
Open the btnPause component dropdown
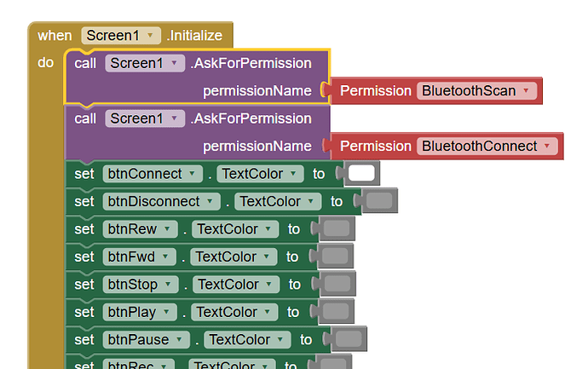click(147, 339)
